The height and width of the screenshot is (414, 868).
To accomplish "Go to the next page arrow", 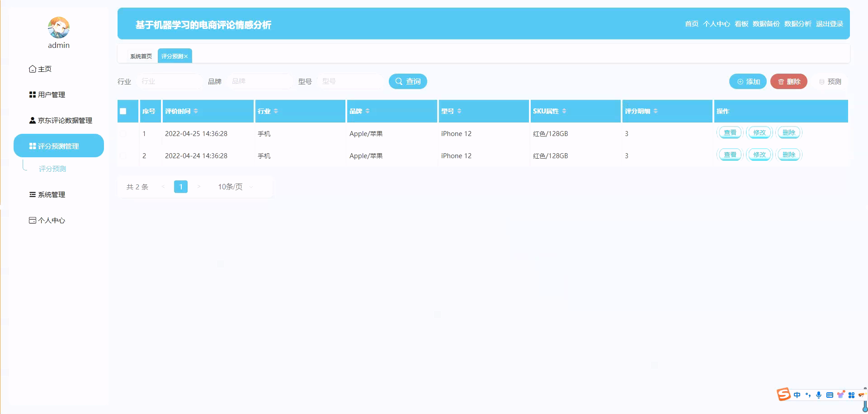I will click(x=198, y=187).
